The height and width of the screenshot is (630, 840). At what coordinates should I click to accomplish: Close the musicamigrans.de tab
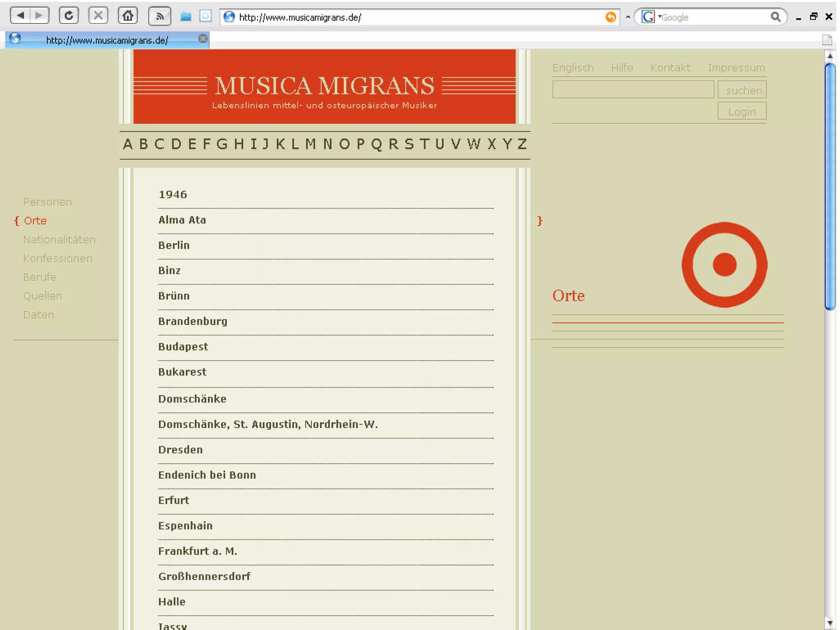click(x=203, y=39)
